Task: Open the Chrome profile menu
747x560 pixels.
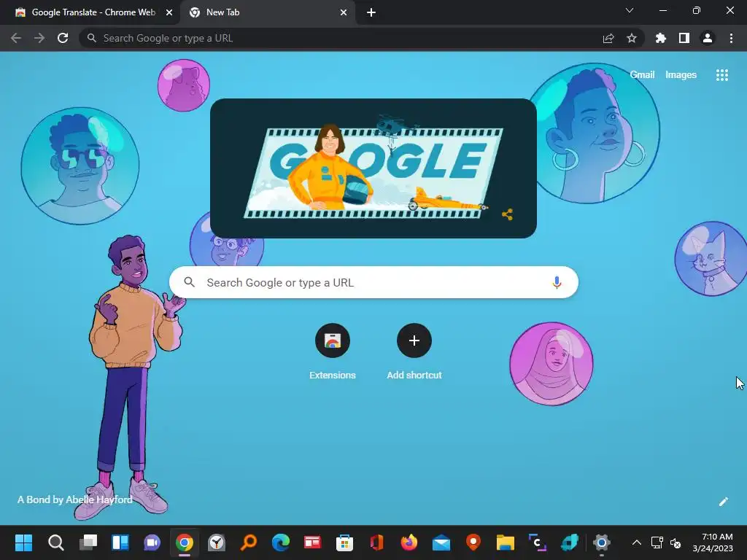Action: tap(708, 38)
